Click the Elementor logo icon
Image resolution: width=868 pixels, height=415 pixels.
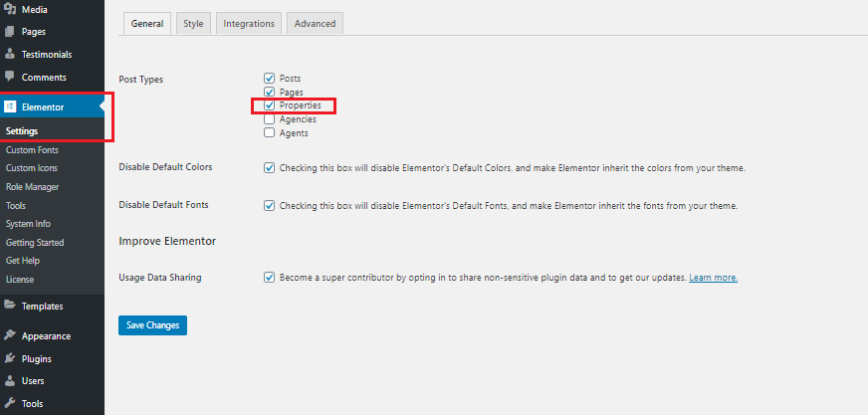coord(9,106)
